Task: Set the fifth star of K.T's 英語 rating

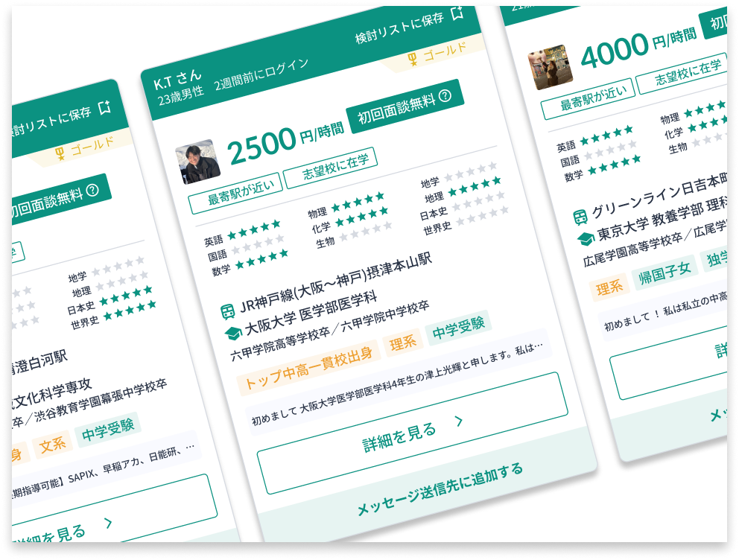Action: pos(276,226)
